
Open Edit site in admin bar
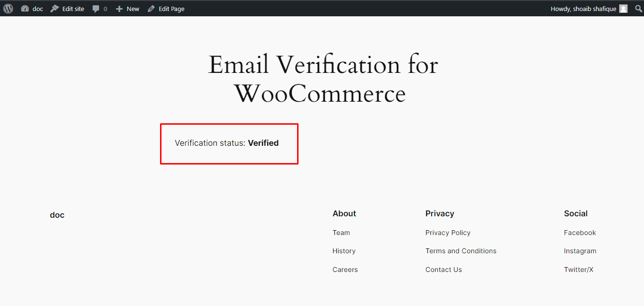68,9
